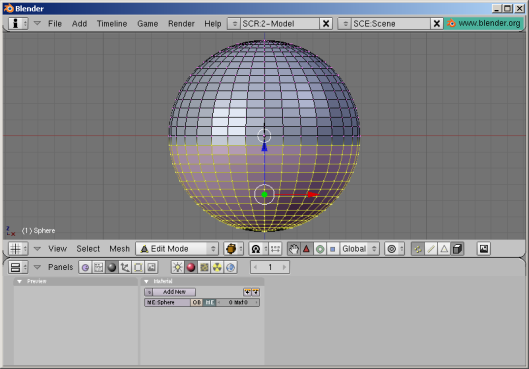Viewport: 529px width, 369px height.
Task: Open the buttons window type selector icon
Action: pos(18,267)
